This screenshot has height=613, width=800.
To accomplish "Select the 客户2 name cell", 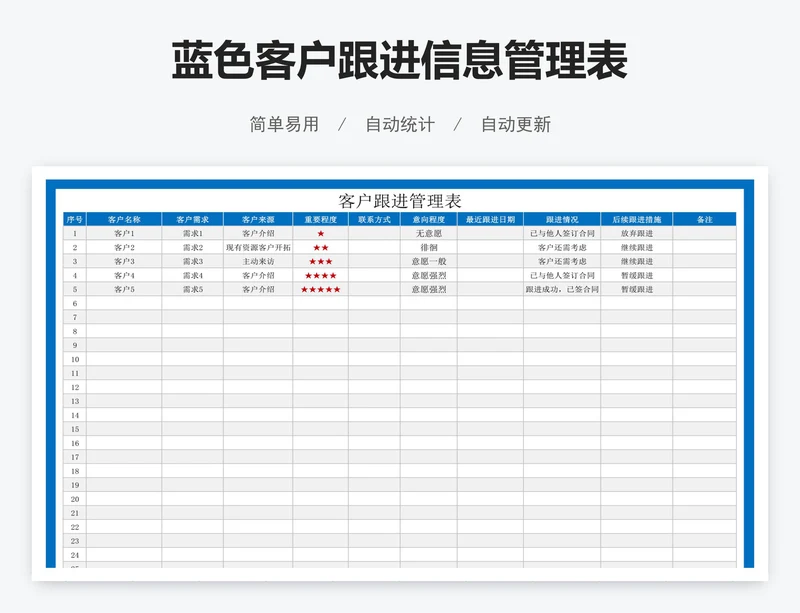I will (x=124, y=248).
